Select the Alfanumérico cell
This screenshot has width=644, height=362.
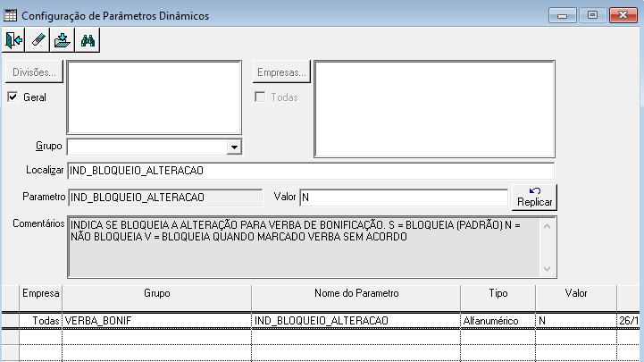click(x=498, y=321)
